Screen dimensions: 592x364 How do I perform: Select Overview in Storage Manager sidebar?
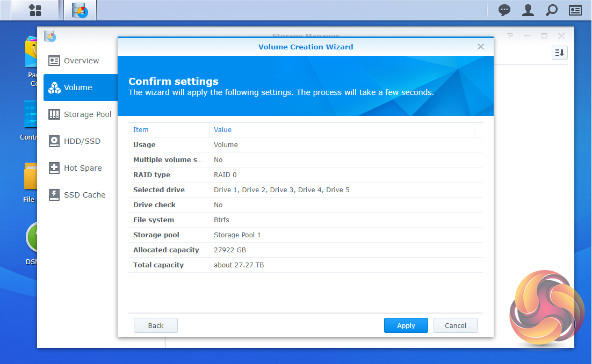[x=81, y=61]
